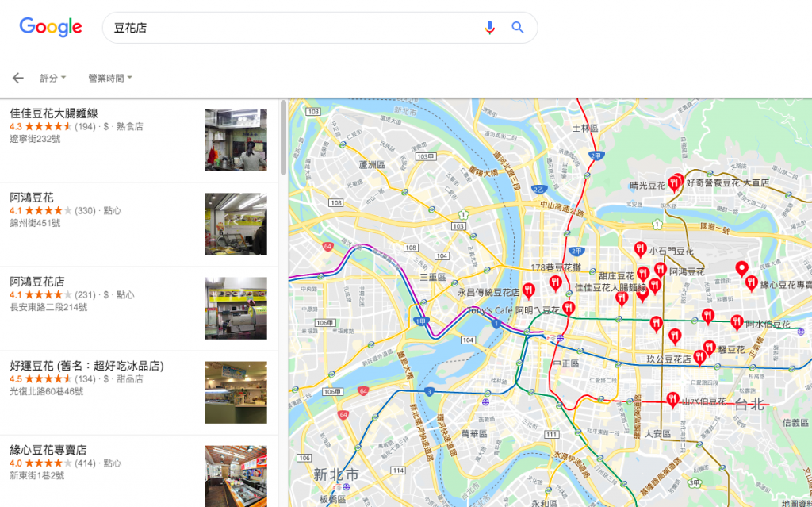Screen dimensions: 812x507
Task: Click the photo thumbnail for 阿鴻豆花店
Action: click(236, 308)
